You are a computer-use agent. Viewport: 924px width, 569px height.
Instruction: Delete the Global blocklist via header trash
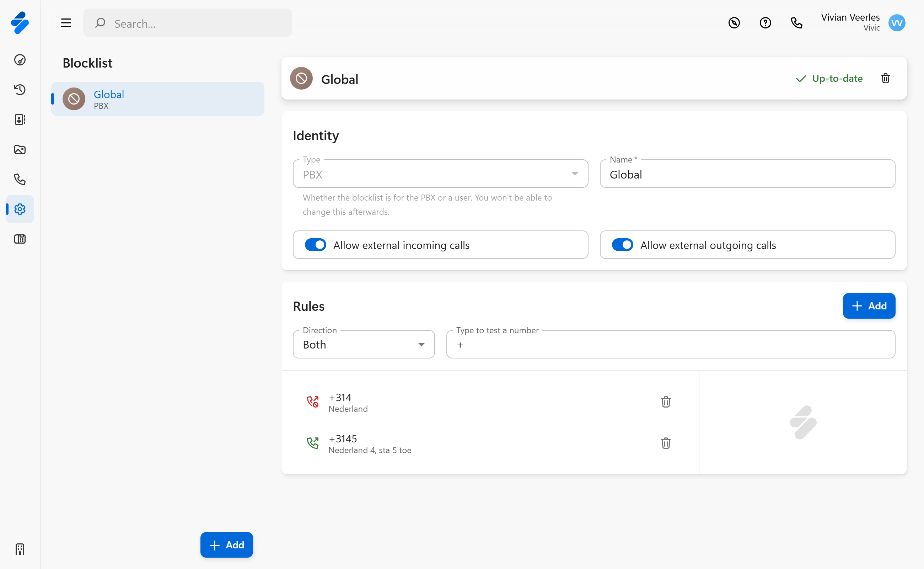[885, 78]
